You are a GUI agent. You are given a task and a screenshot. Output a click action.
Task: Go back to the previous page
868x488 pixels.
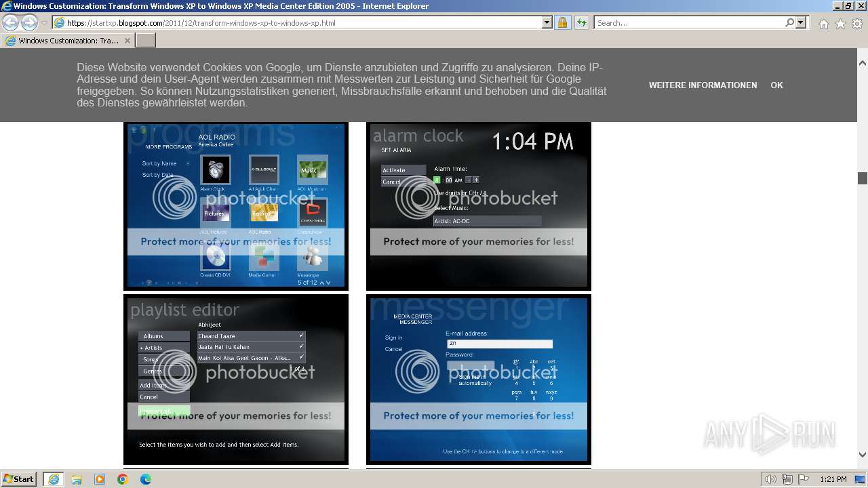10,23
